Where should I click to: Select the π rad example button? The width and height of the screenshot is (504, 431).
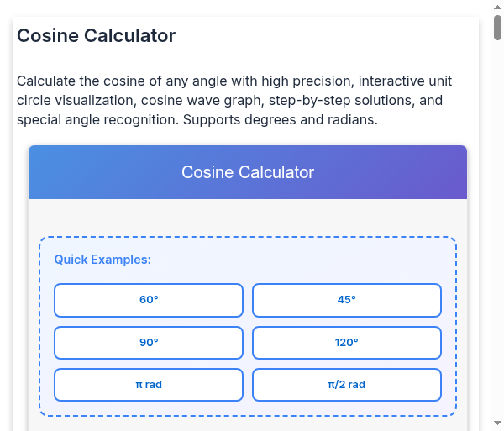pos(149,385)
